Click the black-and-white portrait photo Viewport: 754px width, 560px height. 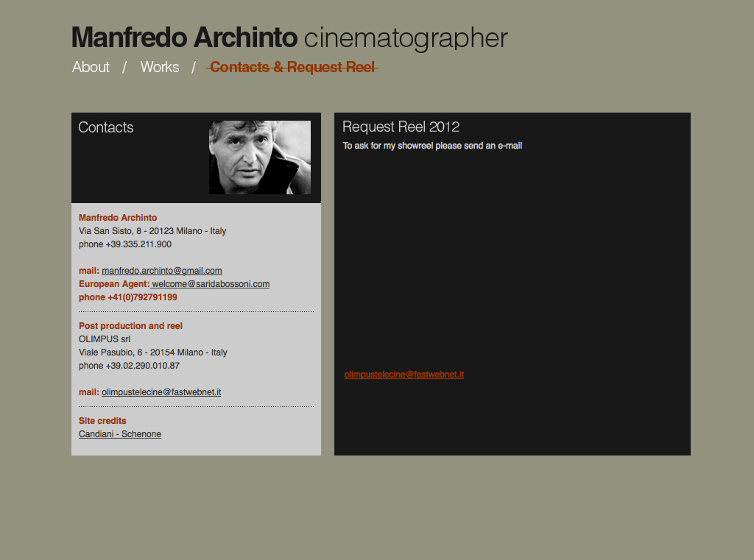point(259,157)
